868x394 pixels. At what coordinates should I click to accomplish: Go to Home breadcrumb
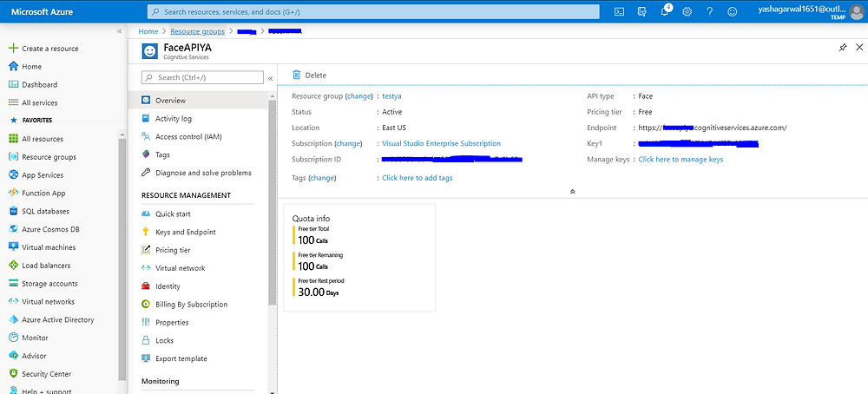coord(148,31)
